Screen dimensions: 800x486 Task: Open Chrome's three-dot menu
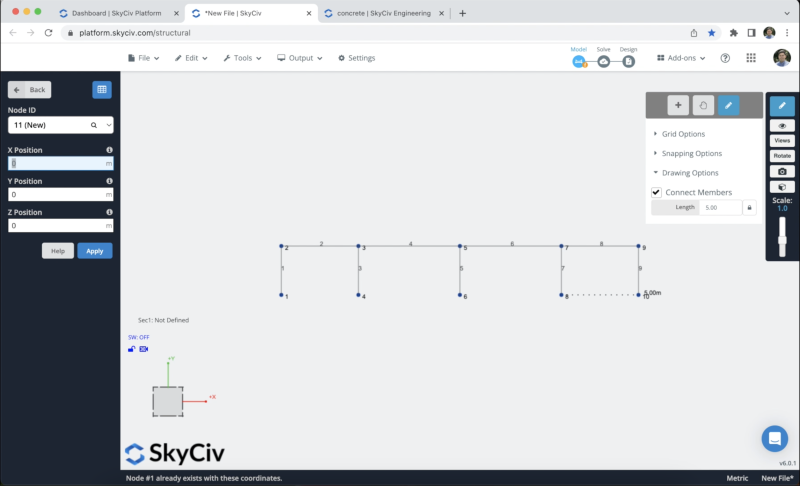787,33
